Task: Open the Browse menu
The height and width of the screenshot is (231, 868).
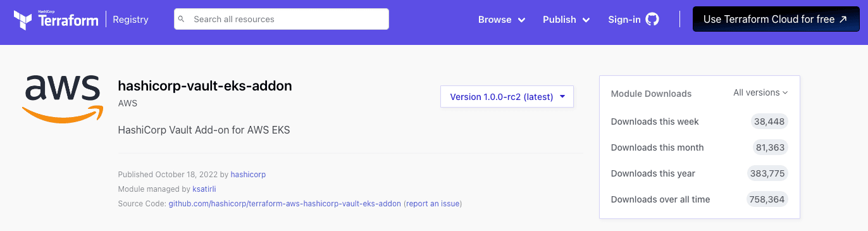Action: coord(502,20)
